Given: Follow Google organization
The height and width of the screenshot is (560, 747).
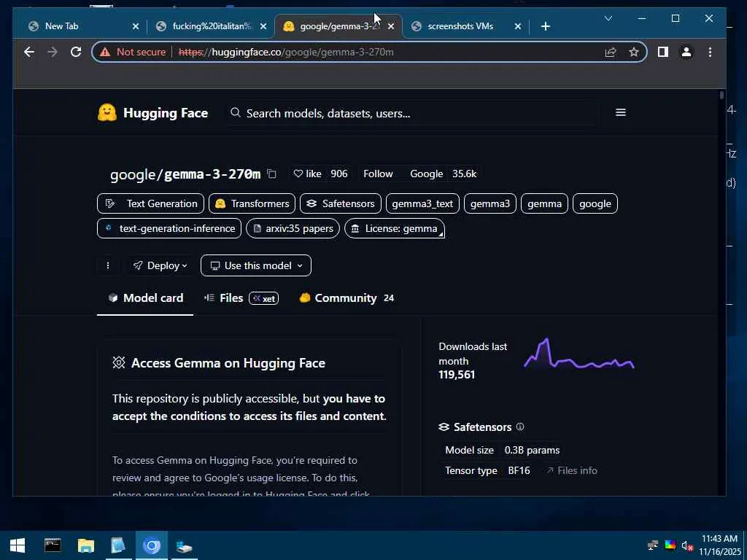Looking at the screenshot, I should pyautogui.click(x=378, y=174).
